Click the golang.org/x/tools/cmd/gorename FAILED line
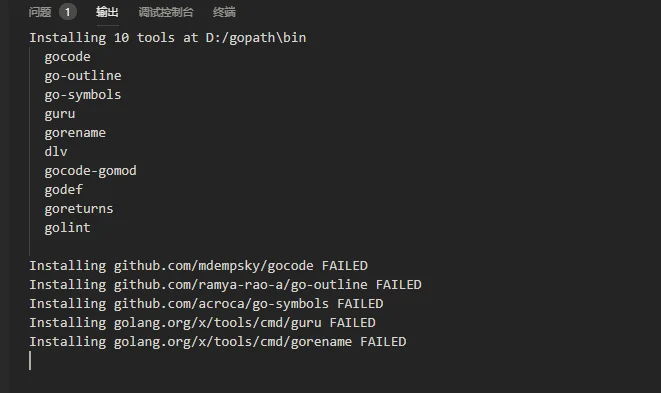 tap(218, 342)
